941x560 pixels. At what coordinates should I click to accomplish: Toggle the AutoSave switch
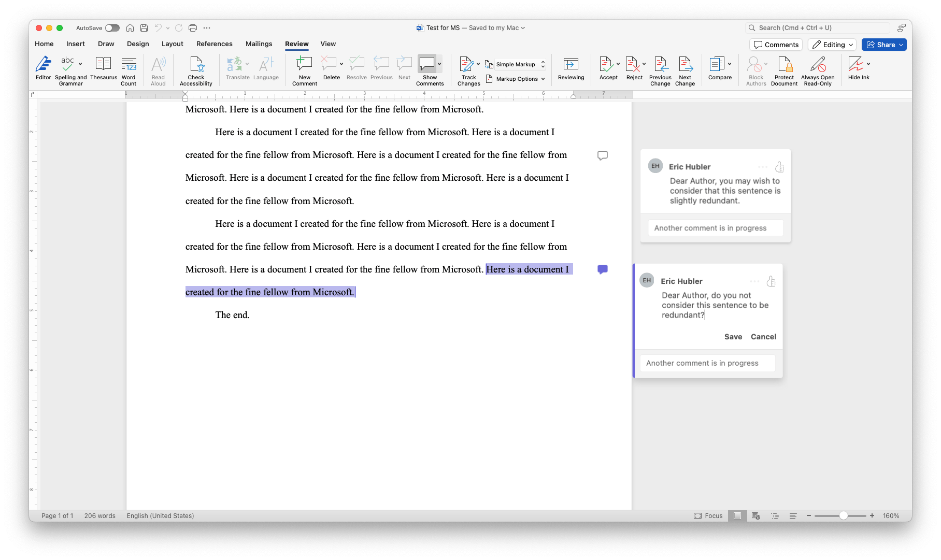point(112,28)
